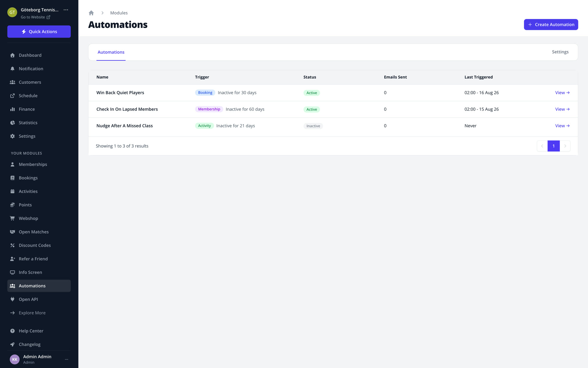Open Help Center question mark icon
588x368 pixels.
(x=13, y=331)
